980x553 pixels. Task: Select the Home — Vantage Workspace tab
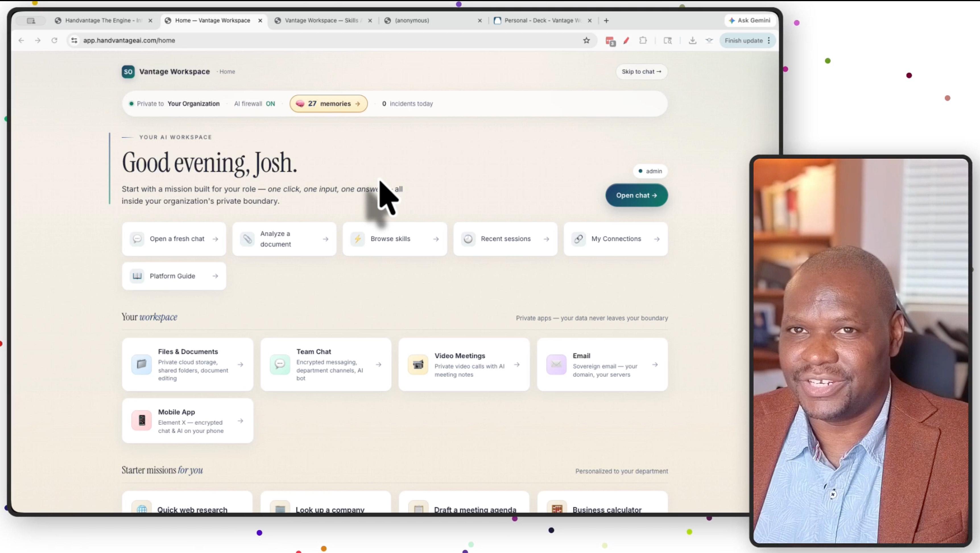pyautogui.click(x=213, y=20)
